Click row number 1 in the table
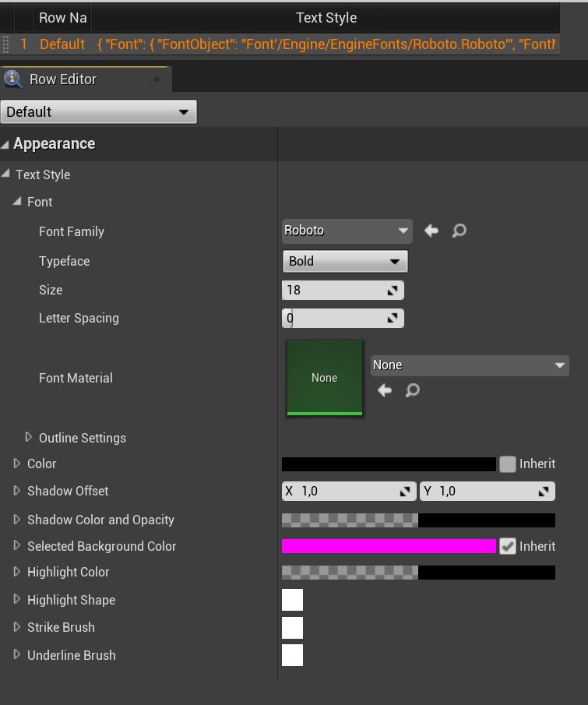 [x=24, y=44]
